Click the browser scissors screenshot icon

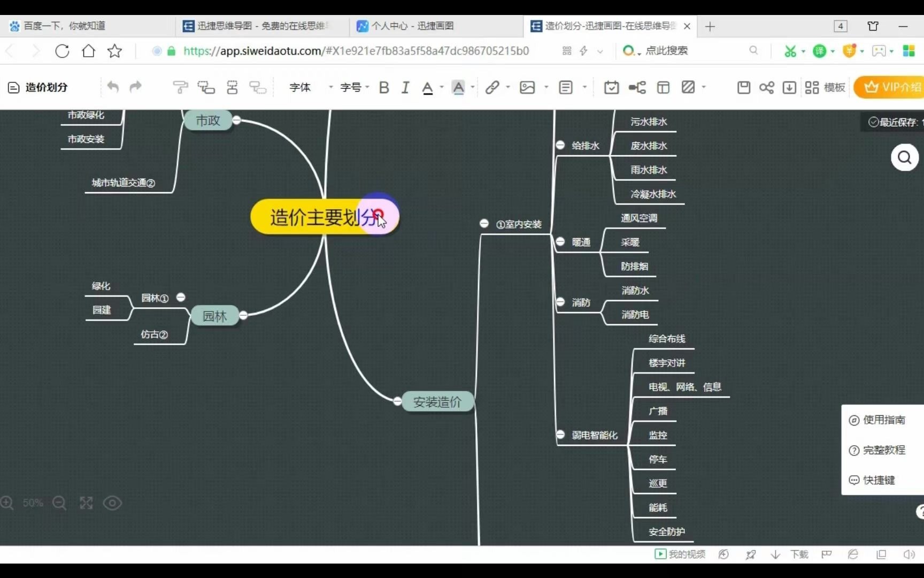(790, 51)
